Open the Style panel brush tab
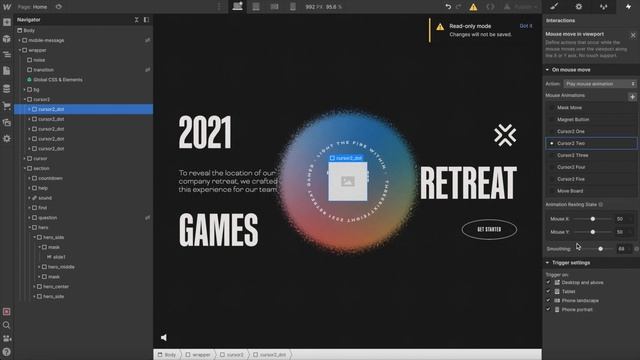This screenshot has width=640, height=360. (x=554, y=7)
